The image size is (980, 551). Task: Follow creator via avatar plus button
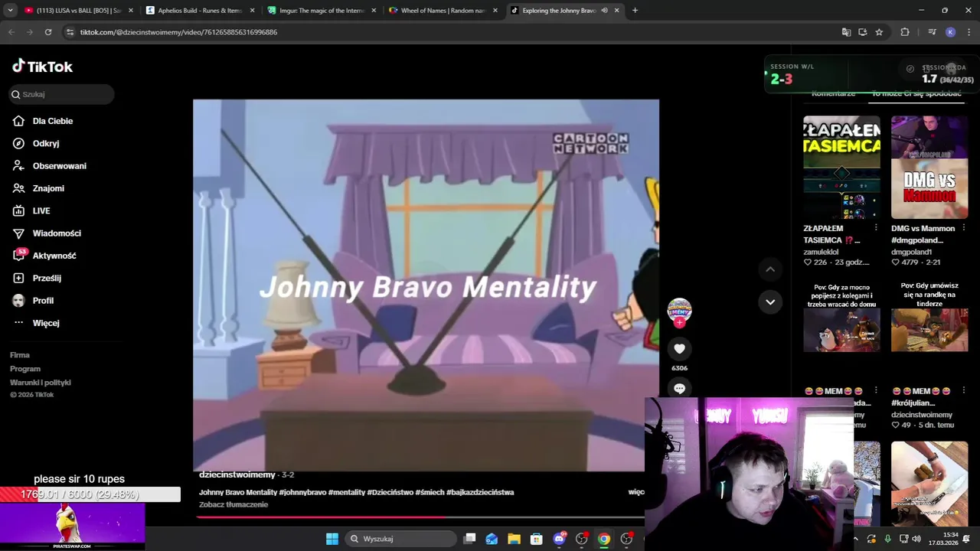[679, 323]
